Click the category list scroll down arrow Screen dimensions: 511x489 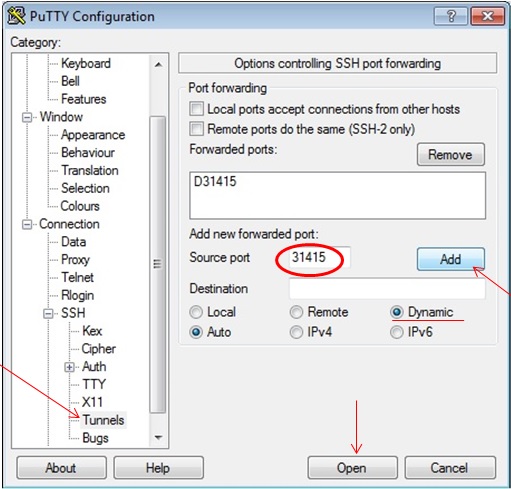(x=158, y=437)
